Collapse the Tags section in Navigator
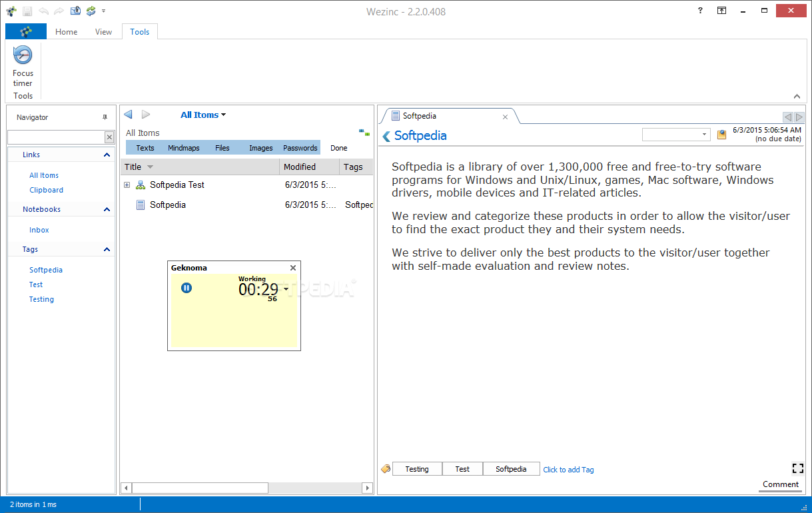Screen dimensions: 812x513 point(107,249)
